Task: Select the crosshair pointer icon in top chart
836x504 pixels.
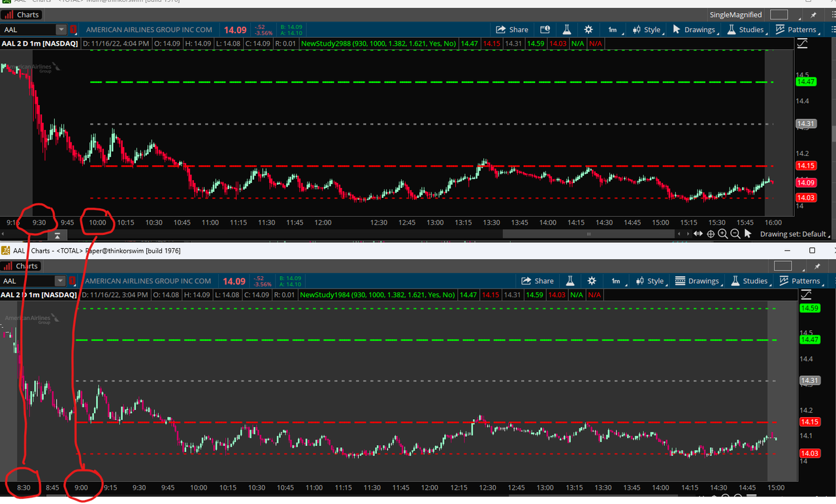Action: tap(711, 234)
